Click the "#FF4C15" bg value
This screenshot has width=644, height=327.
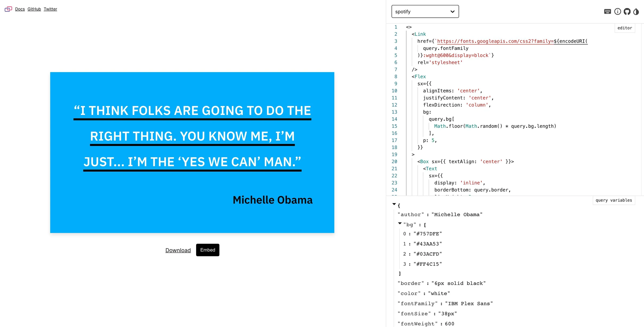(x=428, y=264)
